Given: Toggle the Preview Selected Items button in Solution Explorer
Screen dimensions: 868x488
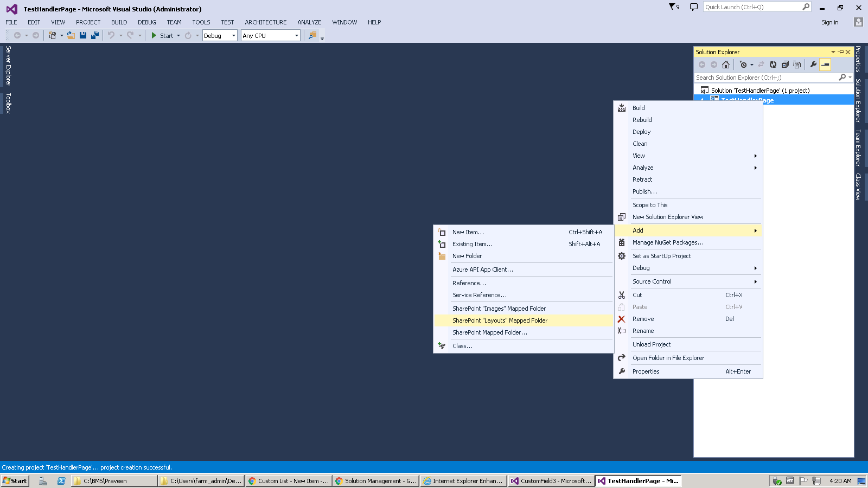Looking at the screenshot, I should click(825, 65).
